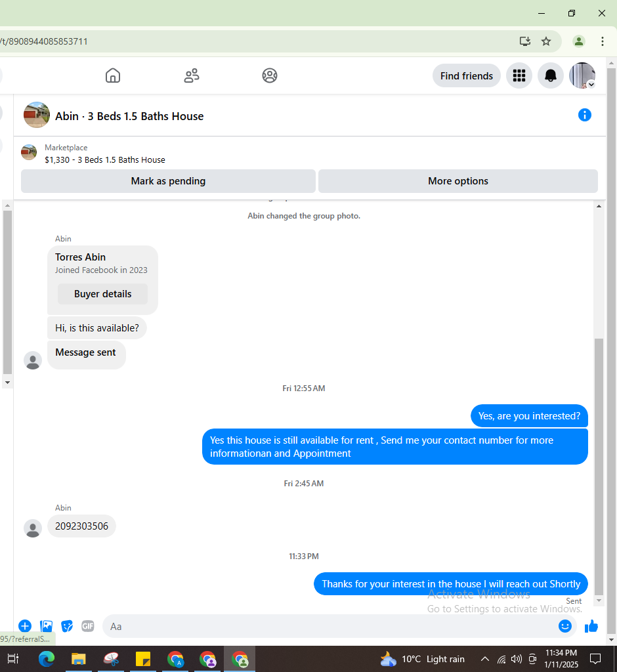Open the emoji picker in message box
The image size is (617, 672).
click(x=564, y=626)
